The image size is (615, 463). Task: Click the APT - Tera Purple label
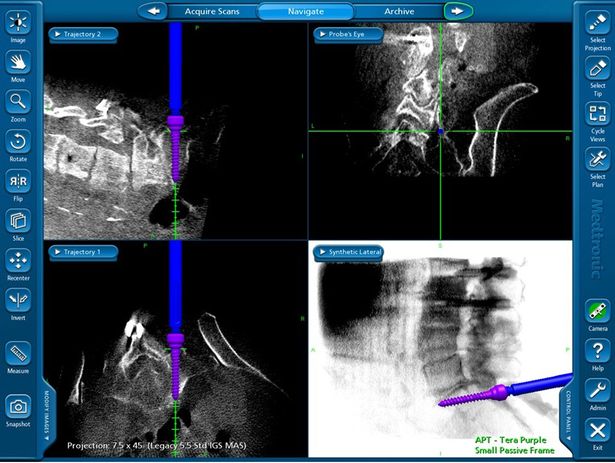click(x=511, y=440)
